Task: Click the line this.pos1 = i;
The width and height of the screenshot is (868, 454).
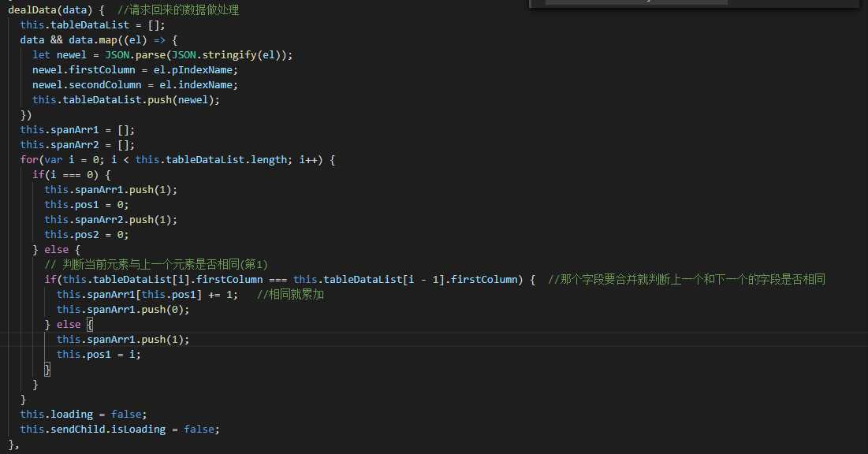Action: 99,354
